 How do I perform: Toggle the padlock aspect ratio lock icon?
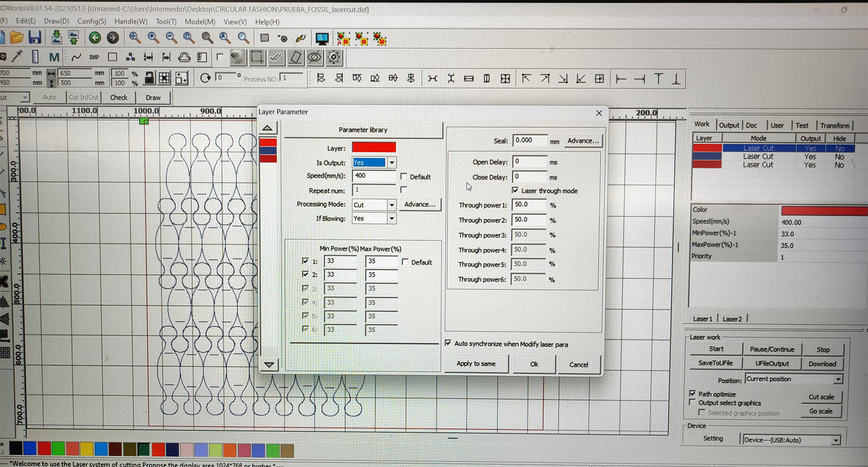(149, 78)
